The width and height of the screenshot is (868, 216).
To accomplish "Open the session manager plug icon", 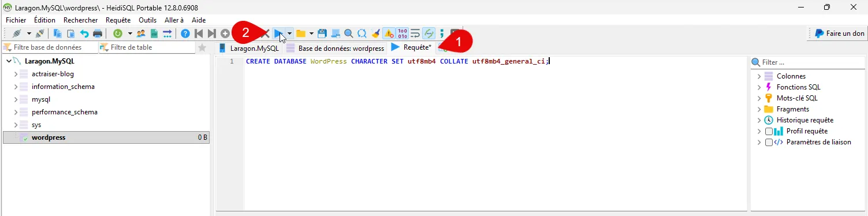I will (x=16, y=33).
